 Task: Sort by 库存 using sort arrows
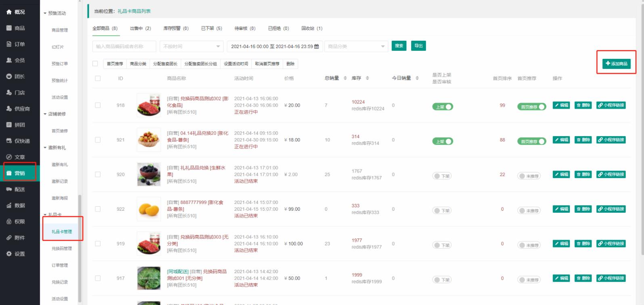pos(367,78)
